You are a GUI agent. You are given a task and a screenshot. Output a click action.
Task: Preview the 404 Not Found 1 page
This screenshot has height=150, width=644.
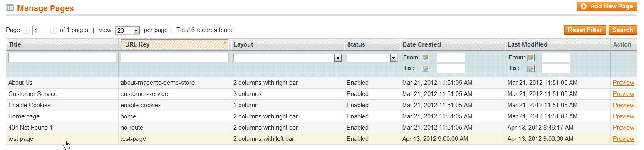click(623, 128)
